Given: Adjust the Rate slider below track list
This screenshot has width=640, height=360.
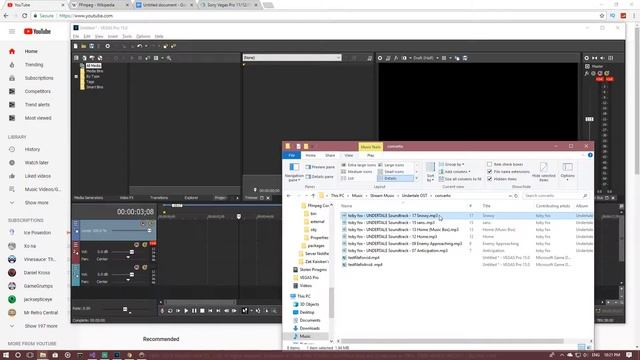Looking at the screenshot, I should (125, 309).
